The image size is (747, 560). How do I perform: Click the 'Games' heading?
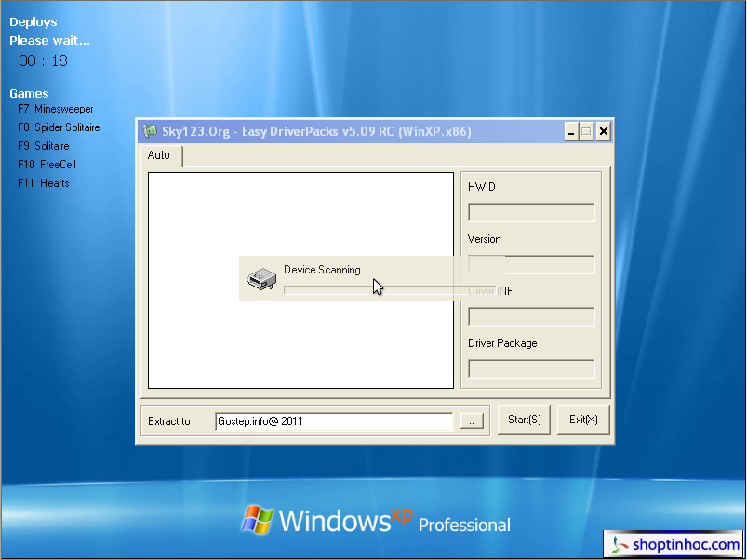coord(29,93)
